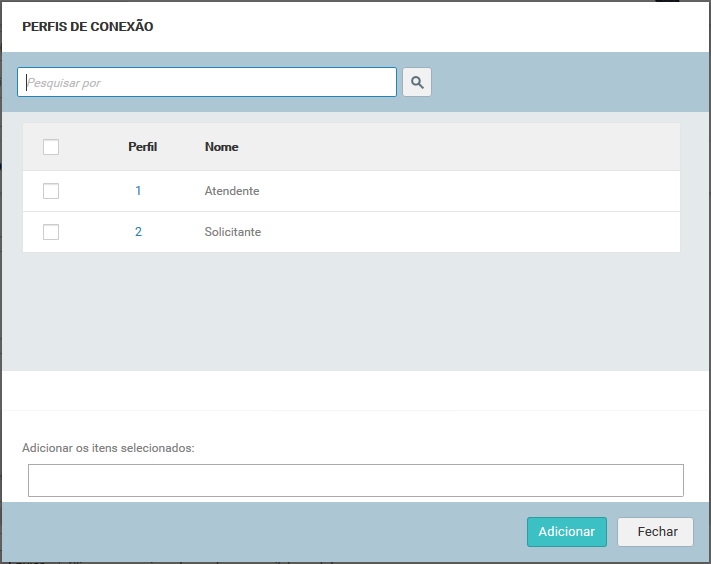The height and width of the screenshot is (564, 711).
Task: Click the Adicionar button
Action: click(567, 532)
